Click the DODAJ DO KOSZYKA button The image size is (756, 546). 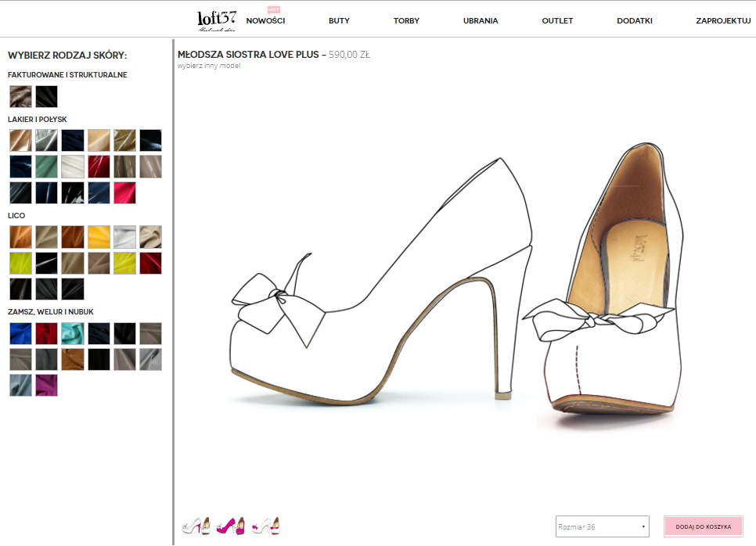point(703,527)
